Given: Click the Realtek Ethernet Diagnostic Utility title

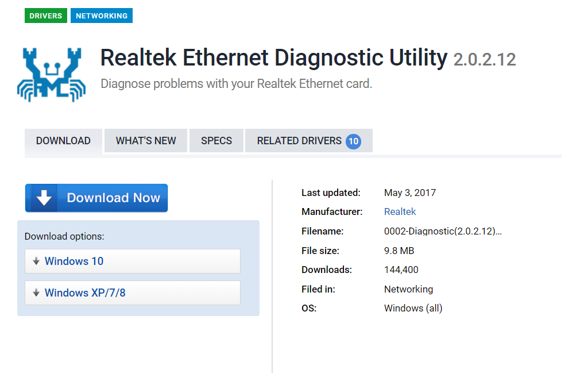Looking at the screenshot, I should coord(273,58).
